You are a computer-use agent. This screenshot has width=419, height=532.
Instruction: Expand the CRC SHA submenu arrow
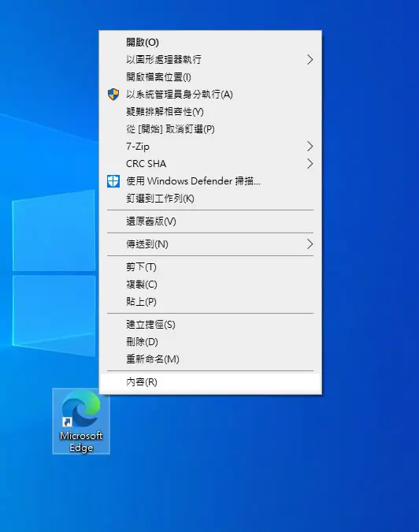pyautogui.click(x=310, y=164)
